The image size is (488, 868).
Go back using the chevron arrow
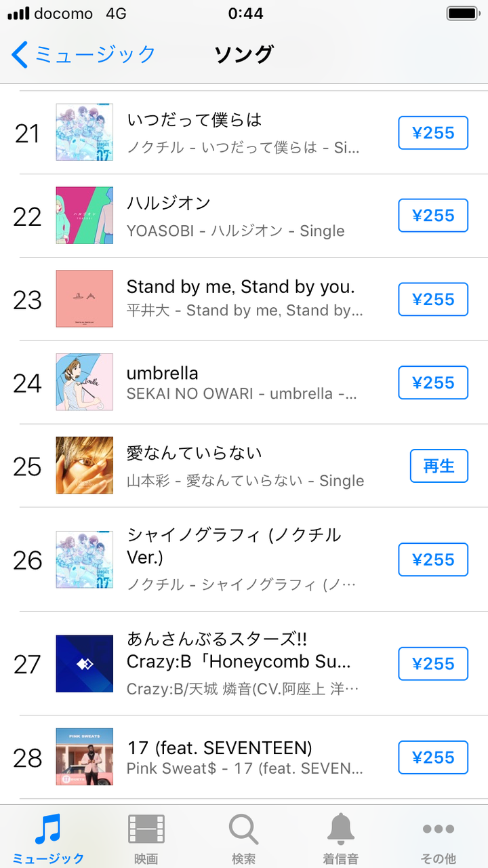pos(20,54)
